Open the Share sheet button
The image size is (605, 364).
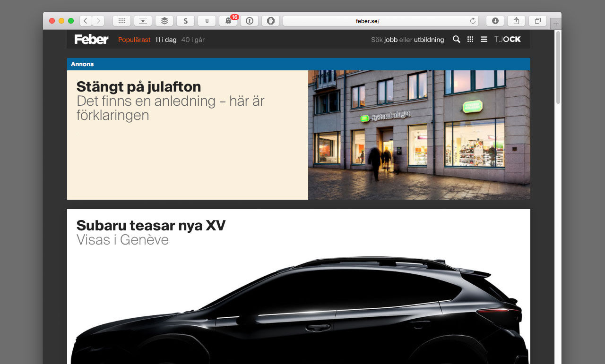(516, 21)
